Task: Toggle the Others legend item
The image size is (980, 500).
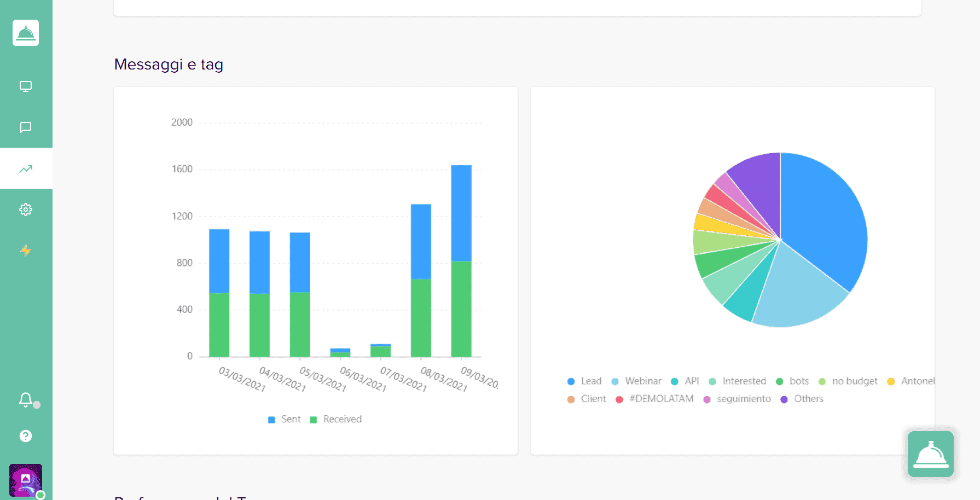Action: [x=802, y=399]
